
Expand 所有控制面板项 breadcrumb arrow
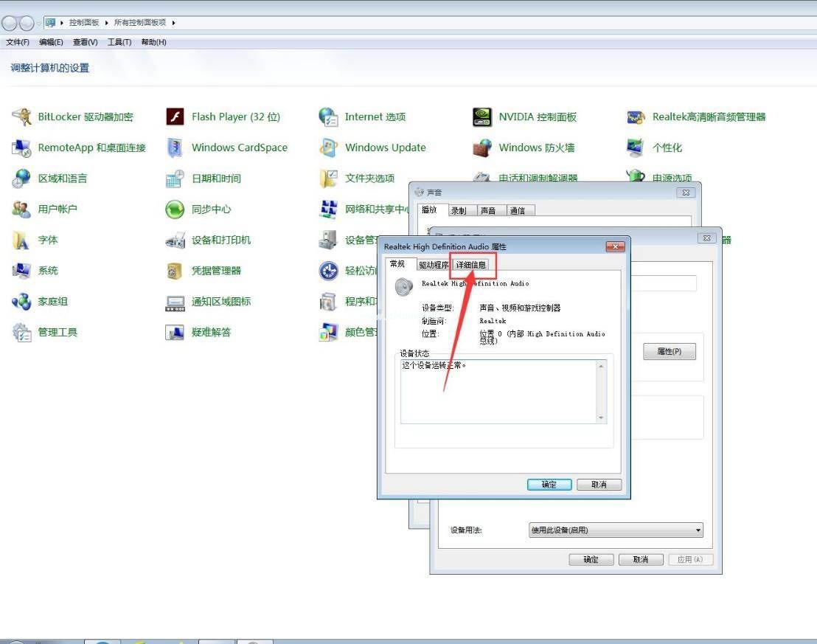(x=173, y=22)
